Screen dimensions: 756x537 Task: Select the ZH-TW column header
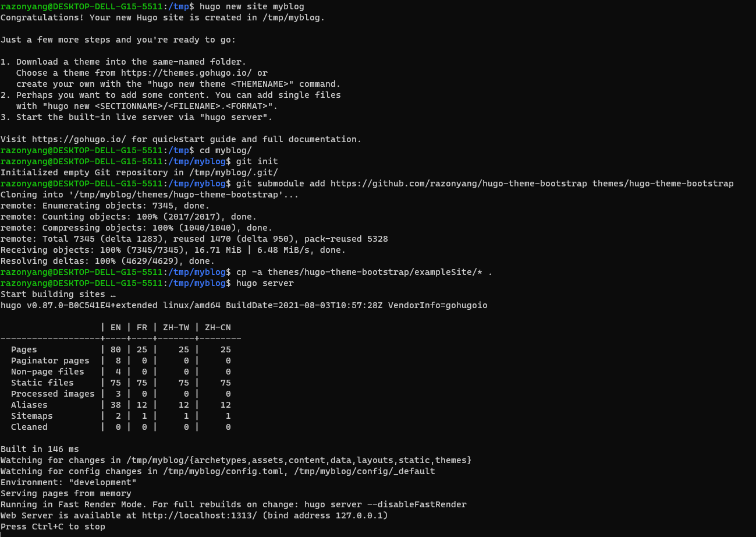pyautogui.click(x=176, y=327)
